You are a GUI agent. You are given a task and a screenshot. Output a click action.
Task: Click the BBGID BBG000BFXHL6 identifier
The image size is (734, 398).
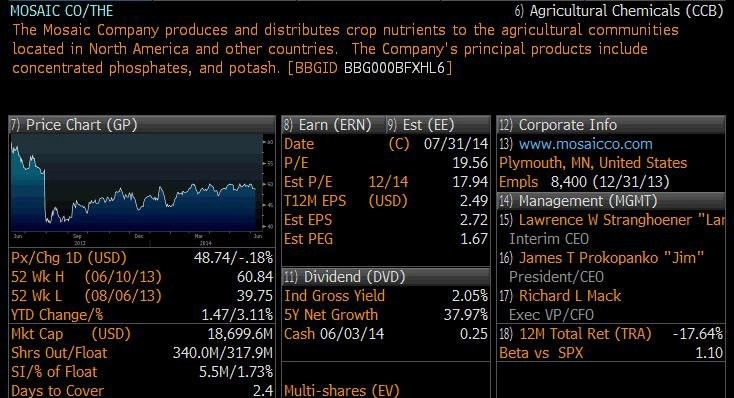370,68
